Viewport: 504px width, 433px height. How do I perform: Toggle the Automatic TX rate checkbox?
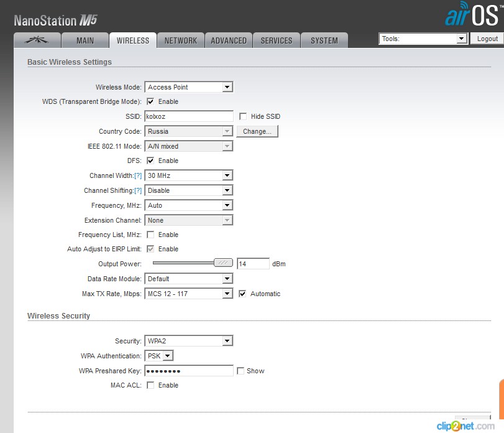242,294
